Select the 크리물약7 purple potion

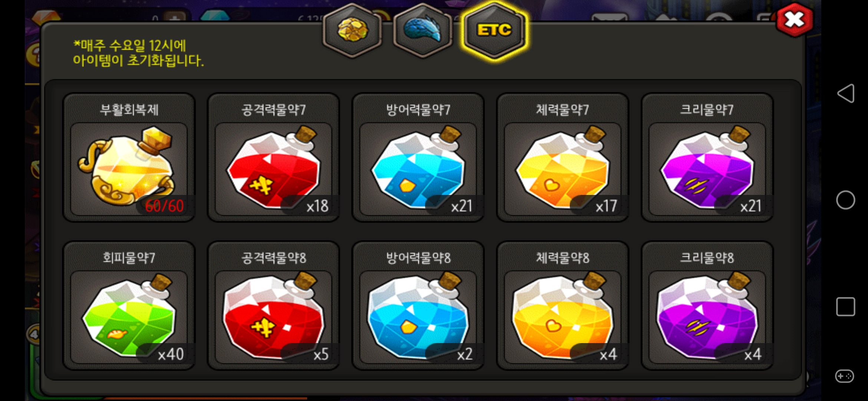[707, 157]
